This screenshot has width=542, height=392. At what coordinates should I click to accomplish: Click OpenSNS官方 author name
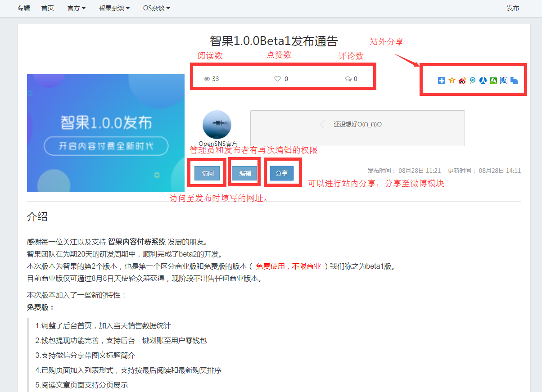click(218, 144)
